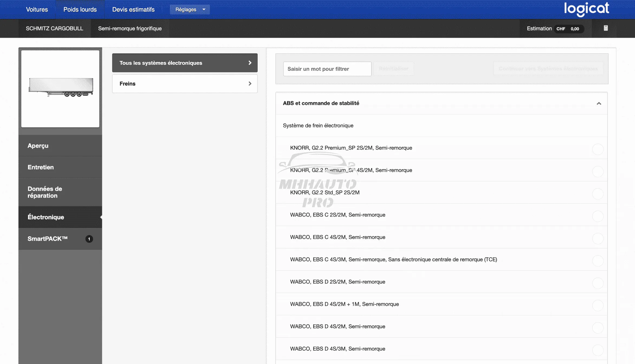Open the Réglages dropdown menu
Screen dimensions: 635x364
pyautogui.click(x=190, y=9)
